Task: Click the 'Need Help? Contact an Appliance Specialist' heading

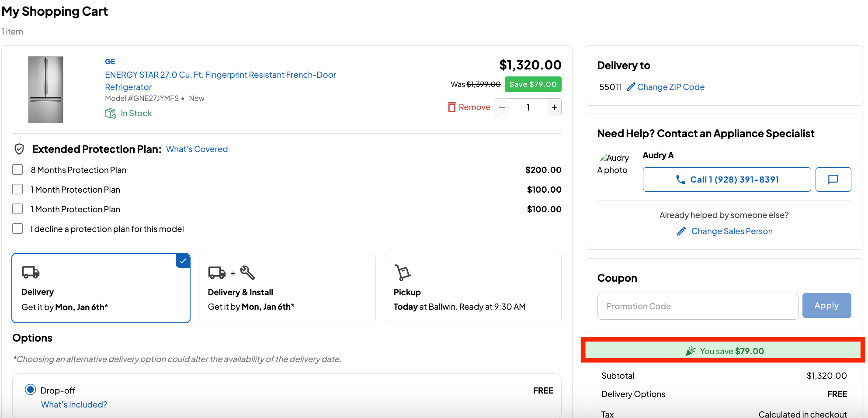Action: pyautogui.click(x=706, y=134)
